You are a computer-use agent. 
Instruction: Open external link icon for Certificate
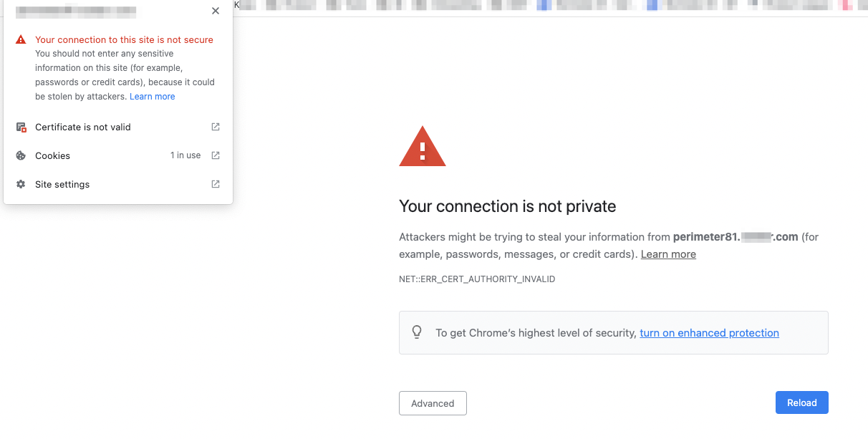216,127
